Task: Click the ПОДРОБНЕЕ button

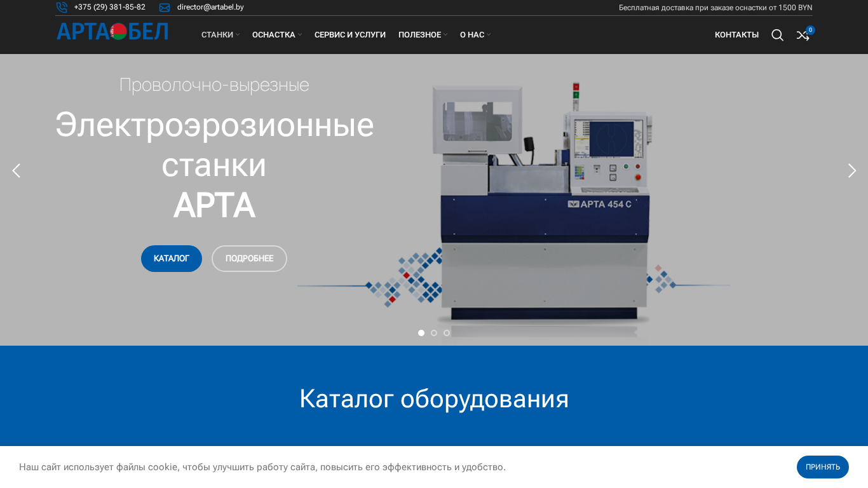Action: coord(249,259)
